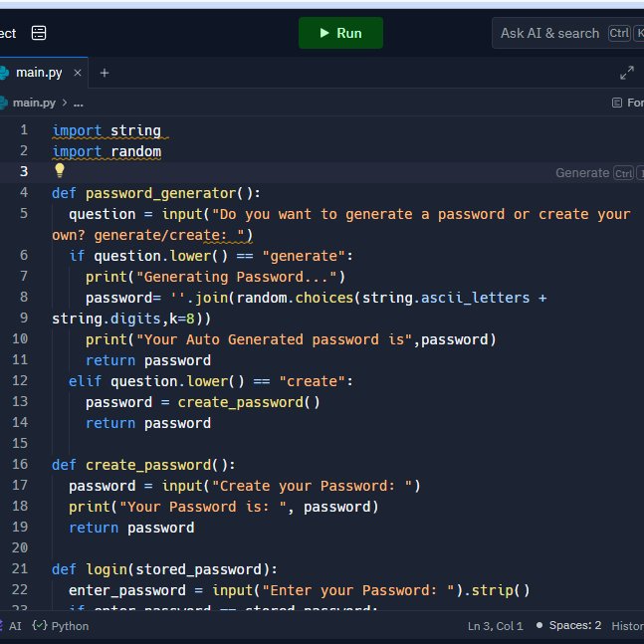Click line number 21 in the gutter

[20, 568]
